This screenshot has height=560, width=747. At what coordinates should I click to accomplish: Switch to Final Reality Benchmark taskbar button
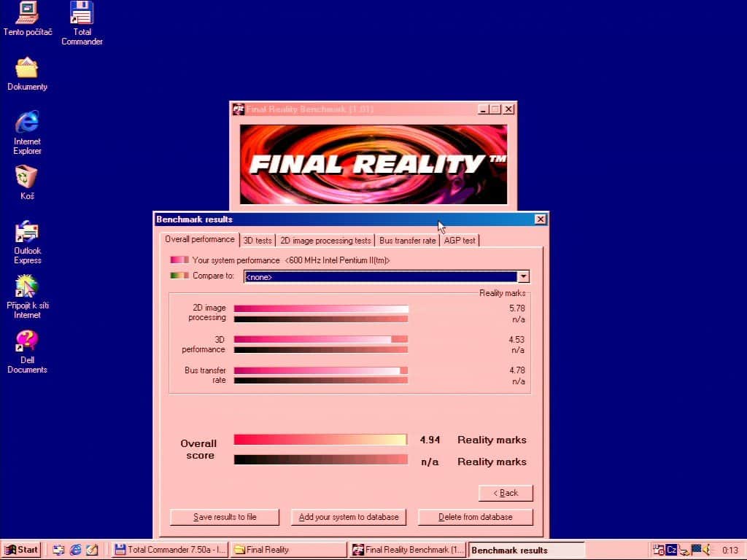pos(408,550)
